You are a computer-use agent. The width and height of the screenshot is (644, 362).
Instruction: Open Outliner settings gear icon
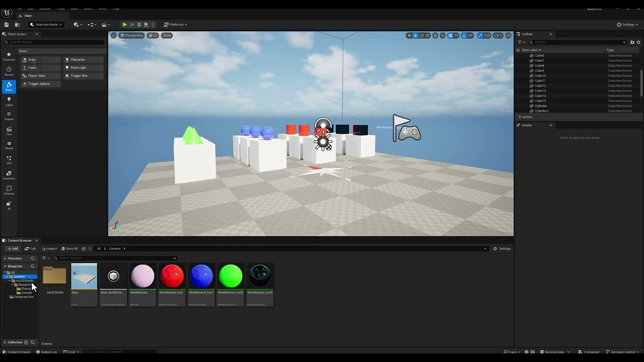639,42
